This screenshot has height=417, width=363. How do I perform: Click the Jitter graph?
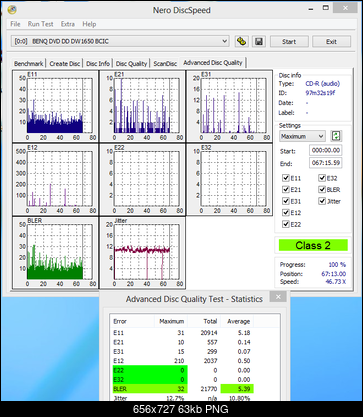pyautogui.click(x=142, y=253)
